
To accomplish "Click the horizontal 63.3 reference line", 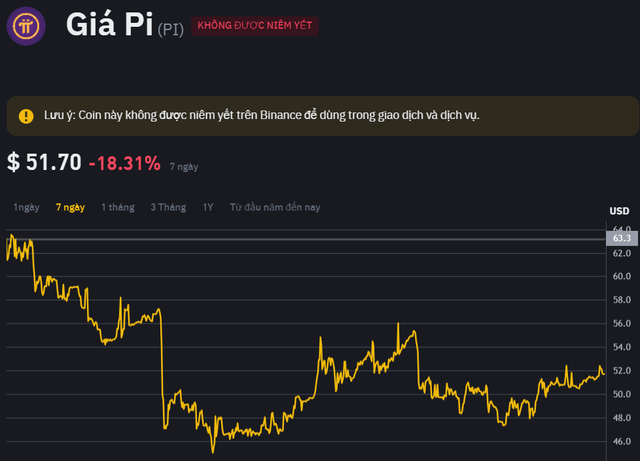I will coord(300,239).
